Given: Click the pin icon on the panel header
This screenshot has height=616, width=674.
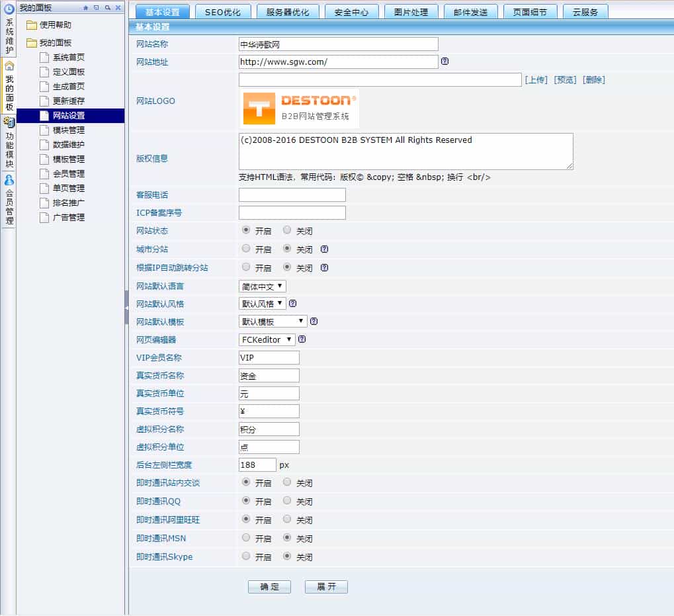Looking at the screenshot, I should (86, 8).
